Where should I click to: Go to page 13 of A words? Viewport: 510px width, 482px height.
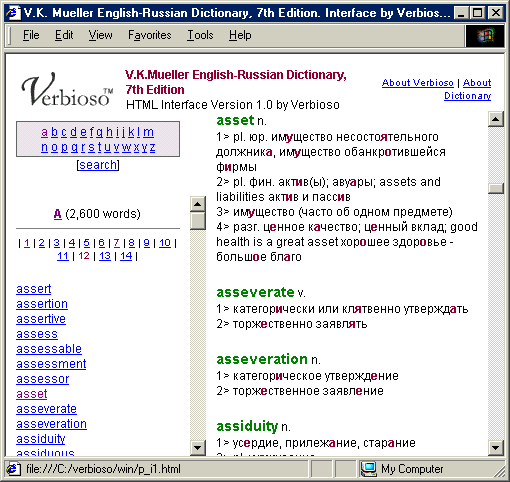tap(105, 256)
